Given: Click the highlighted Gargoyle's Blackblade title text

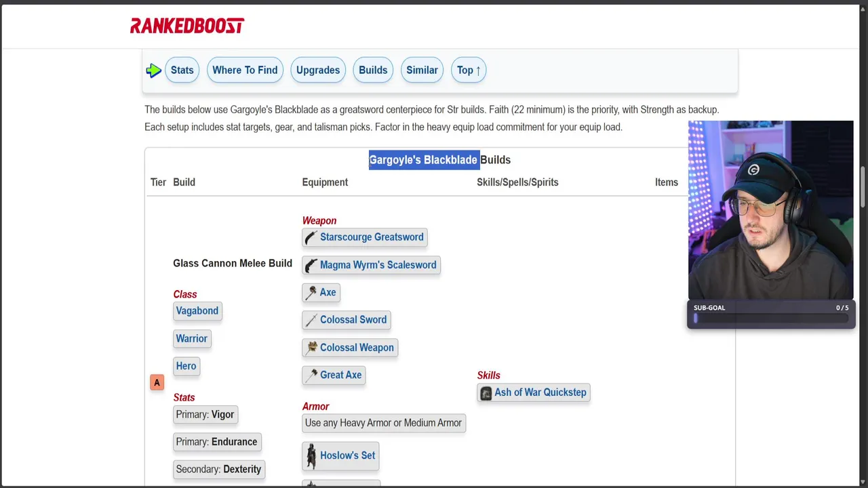Looking at the screenshot, I should point(424,160).
